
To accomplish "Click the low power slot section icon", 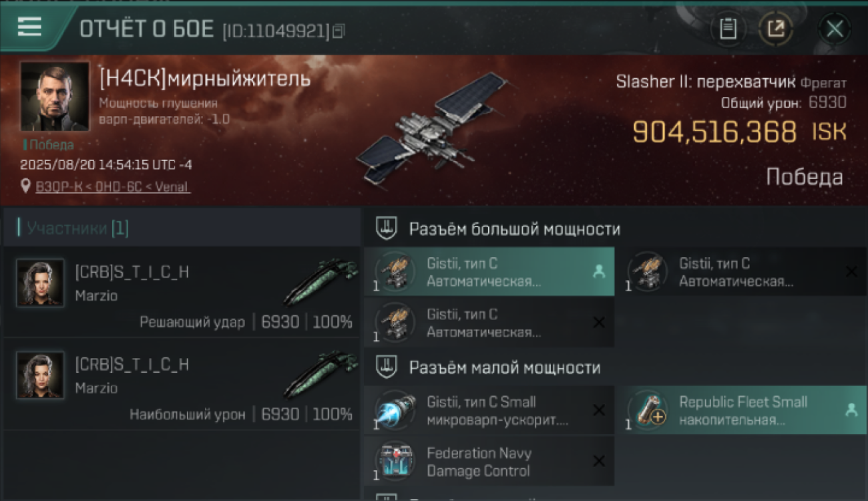I will tap(385, 367).
